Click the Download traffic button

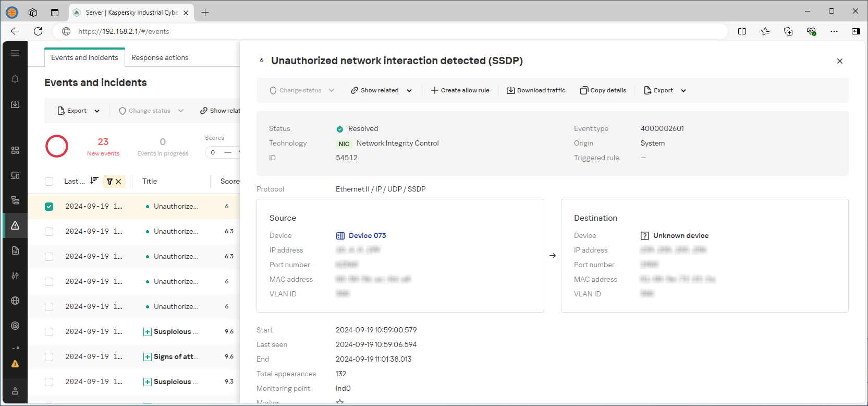pyautogui.click(x=536, y=90)
